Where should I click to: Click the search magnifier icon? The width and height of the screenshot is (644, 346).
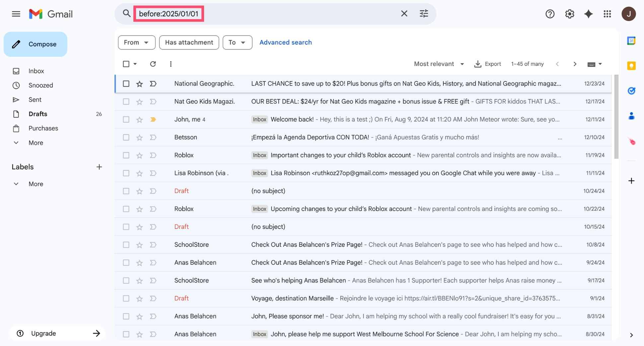coord(126,14)
